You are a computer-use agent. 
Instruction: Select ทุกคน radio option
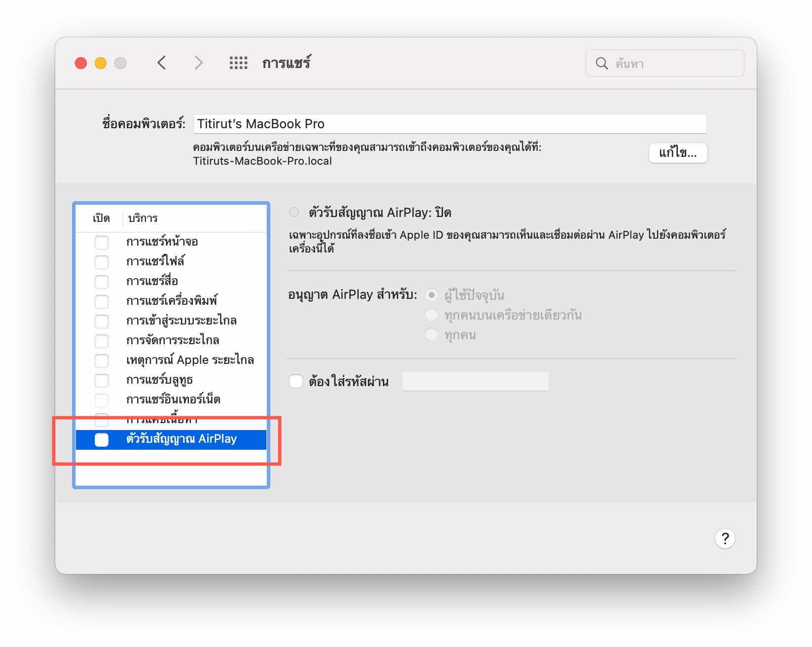(x=432, y=335)
